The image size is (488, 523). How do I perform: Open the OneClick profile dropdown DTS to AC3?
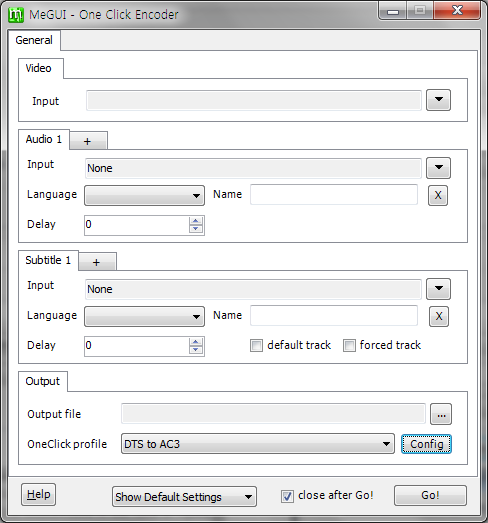(258, 444)
